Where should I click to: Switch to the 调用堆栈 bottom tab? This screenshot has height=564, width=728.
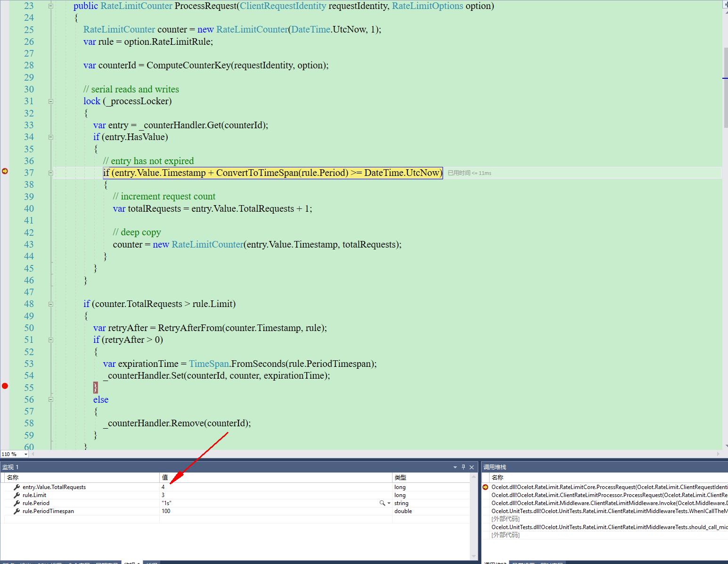[495, 561]
